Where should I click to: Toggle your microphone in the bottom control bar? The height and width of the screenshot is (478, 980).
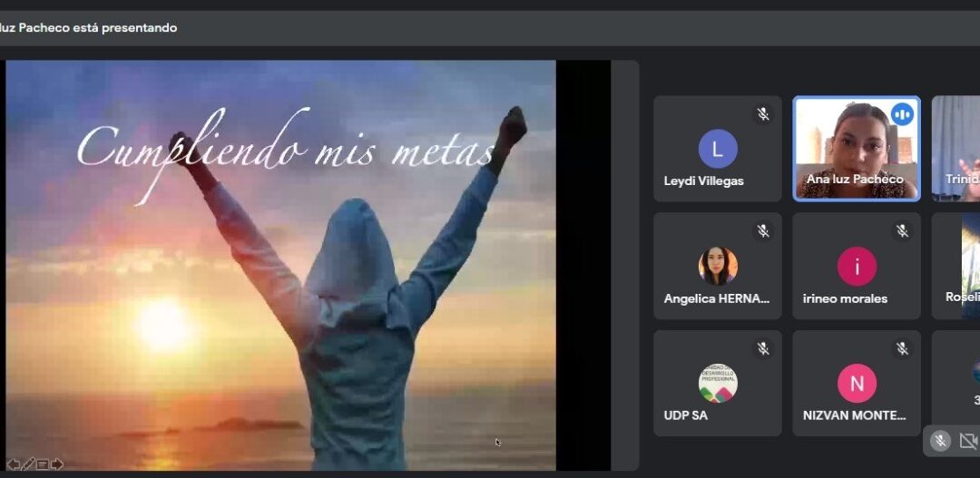tap(940, 441)
